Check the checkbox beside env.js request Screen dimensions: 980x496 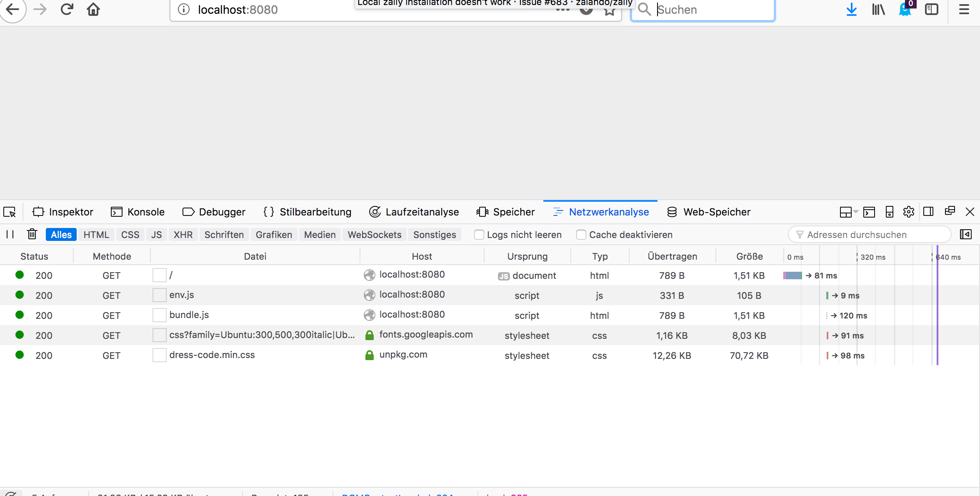coord(159,295)
